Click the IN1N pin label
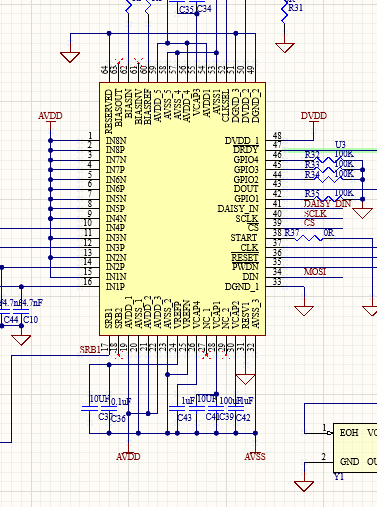377x507 pixels. coord(116,277)
